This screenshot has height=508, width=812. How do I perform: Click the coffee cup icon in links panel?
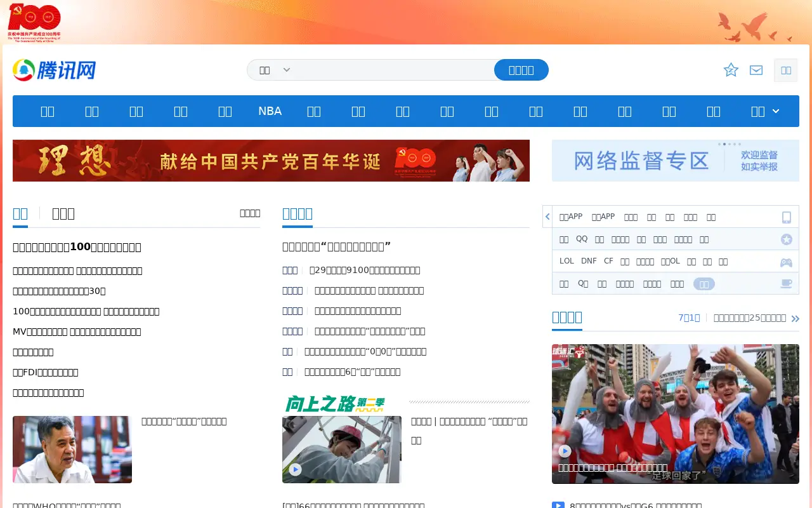(786, 284)
